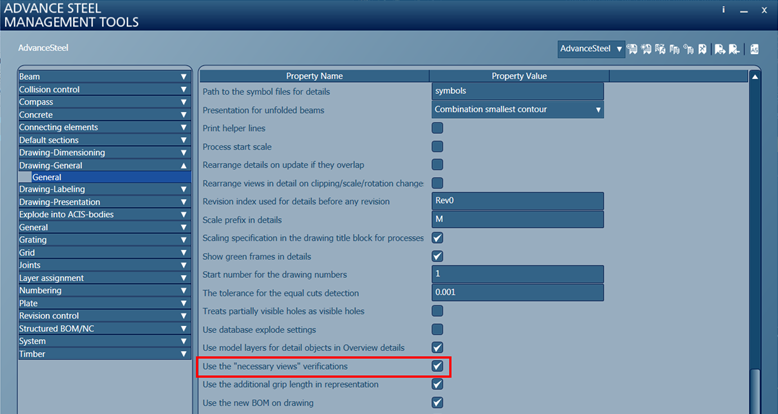Click the vertical scrollbar thumb
The width and height of the screenshot is (778, 414).
[755, 392]
